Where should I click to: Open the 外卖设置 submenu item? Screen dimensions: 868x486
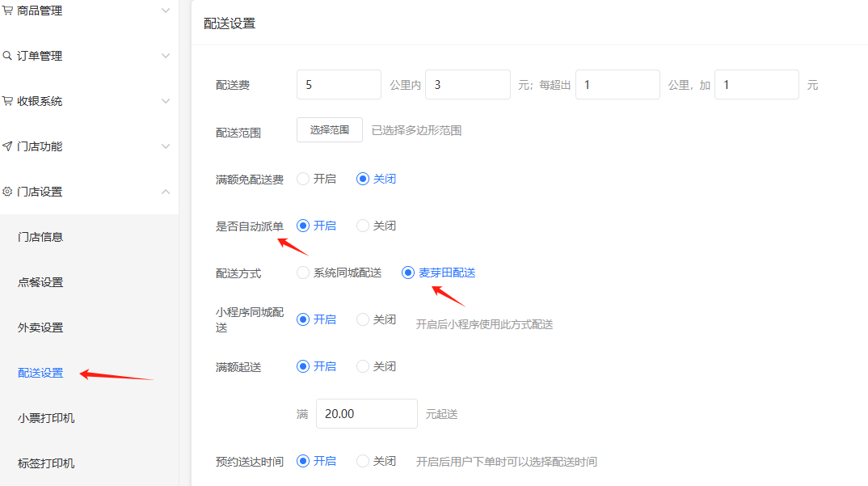(x=40, y=328)
